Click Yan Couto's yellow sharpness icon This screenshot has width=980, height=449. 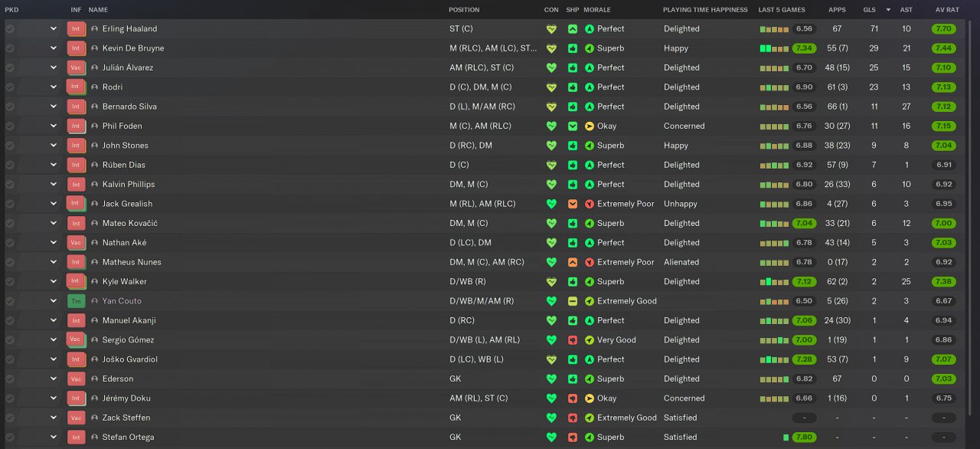(573, 301)
